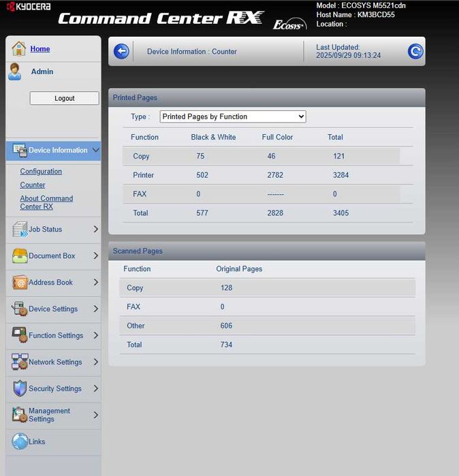Click the Device Information icon in sidebar
This screenshot has height=476, width=459.
tap(20, 150)
